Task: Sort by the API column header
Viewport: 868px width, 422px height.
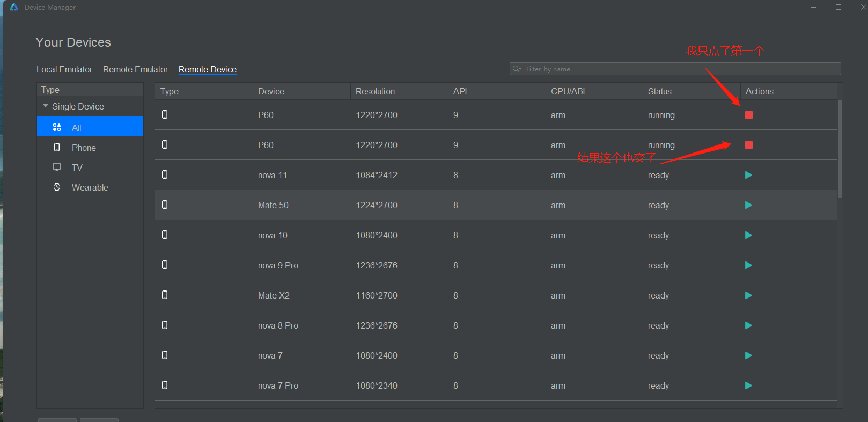Action: (497, 91)
